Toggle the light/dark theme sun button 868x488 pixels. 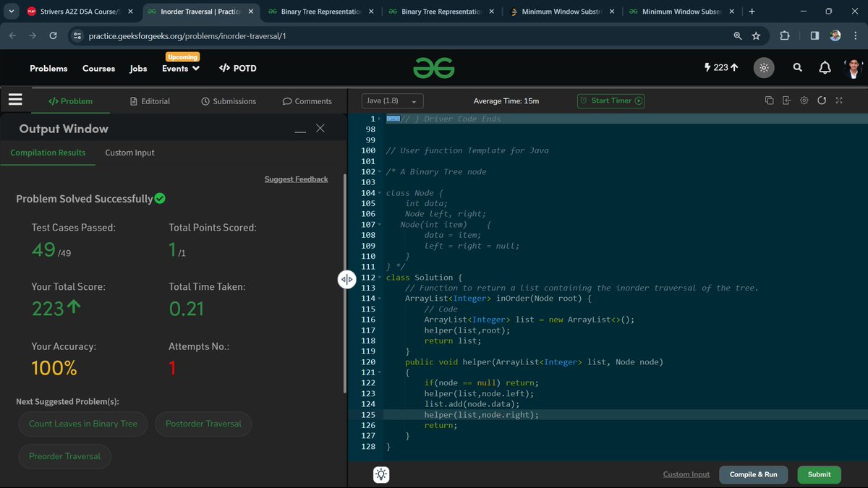click(x=764, y=68)
